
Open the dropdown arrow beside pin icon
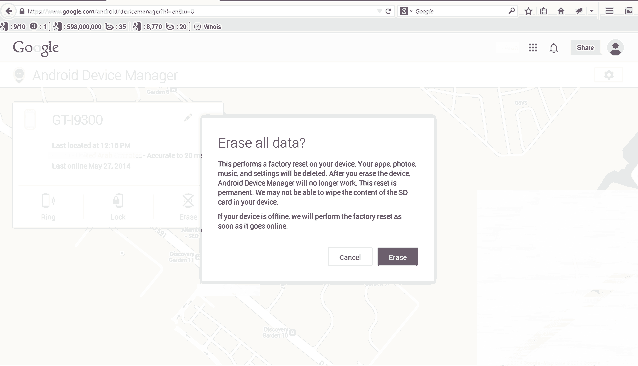(592, 11)
